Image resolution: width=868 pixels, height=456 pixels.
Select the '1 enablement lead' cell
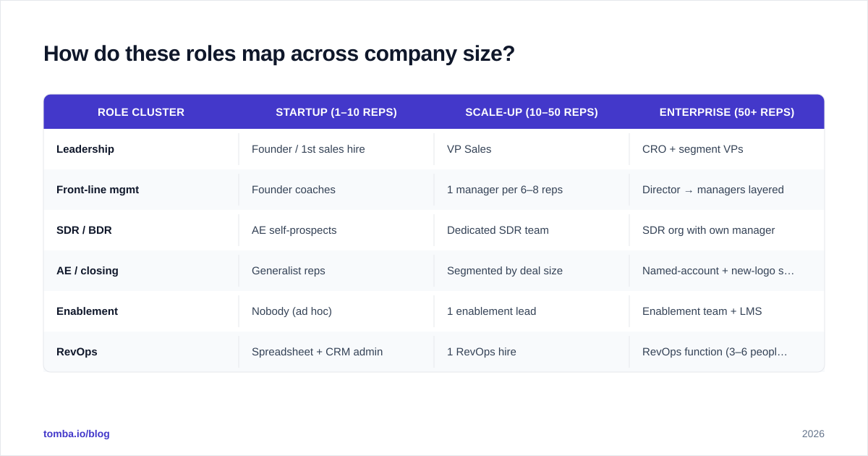532,311
